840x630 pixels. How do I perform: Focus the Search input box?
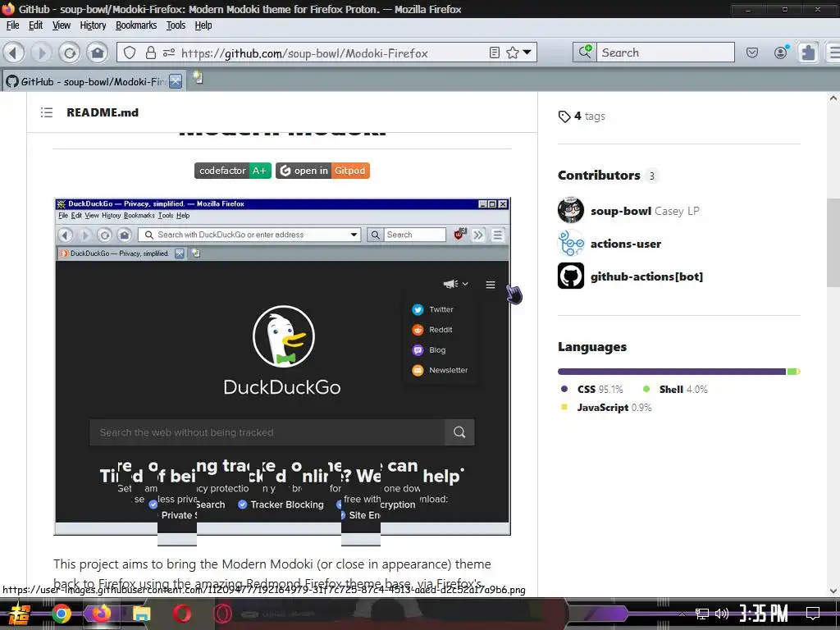click(x=665, y=52)
